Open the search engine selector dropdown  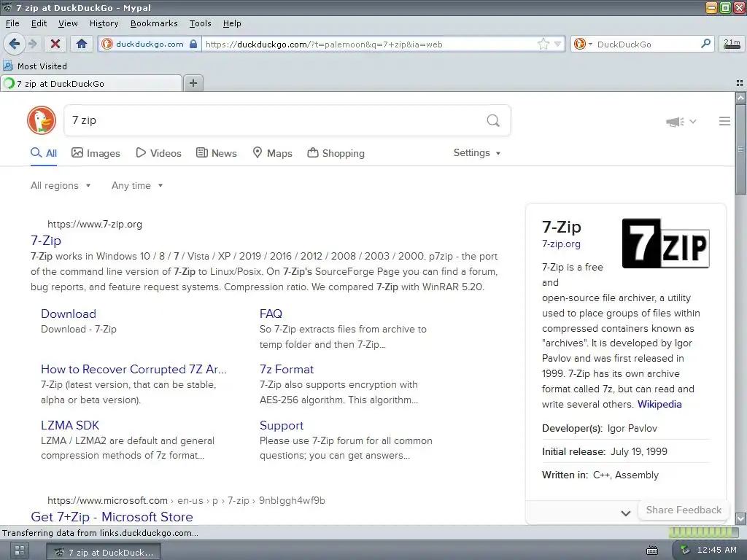point(583,44)
